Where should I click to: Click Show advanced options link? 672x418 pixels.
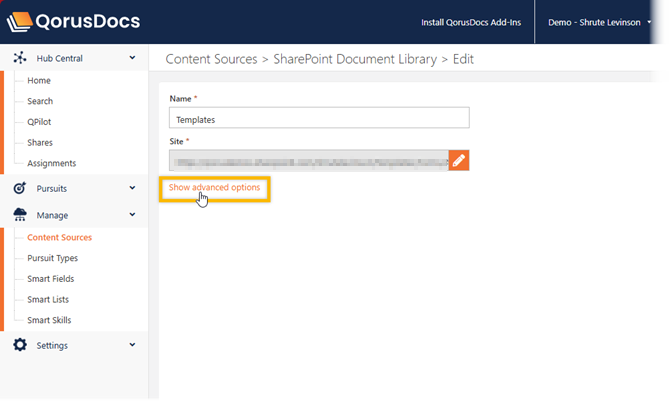tap(214, 187)
